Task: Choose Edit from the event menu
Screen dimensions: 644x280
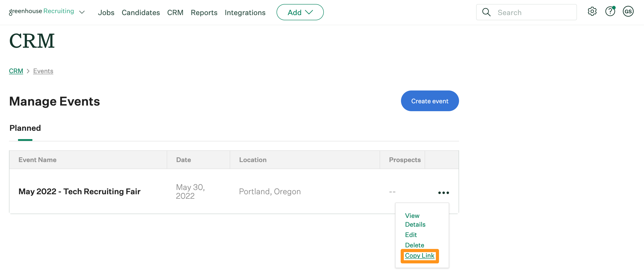Action: (x=411, y=235)
